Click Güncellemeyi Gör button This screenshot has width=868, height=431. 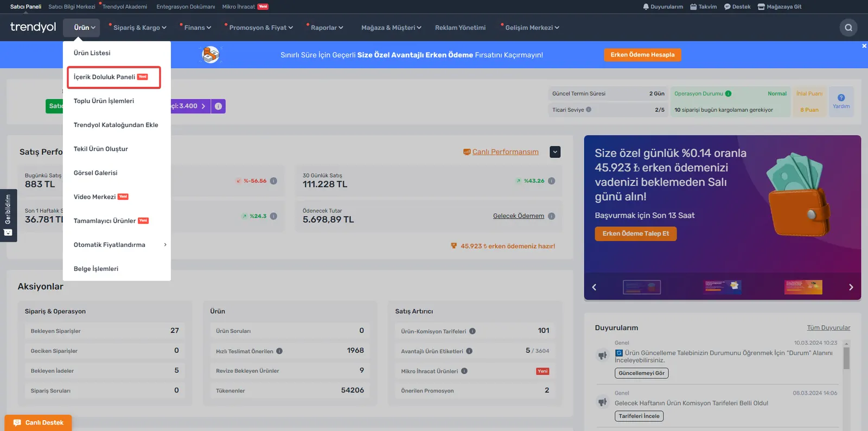click(x=641, y=373)
